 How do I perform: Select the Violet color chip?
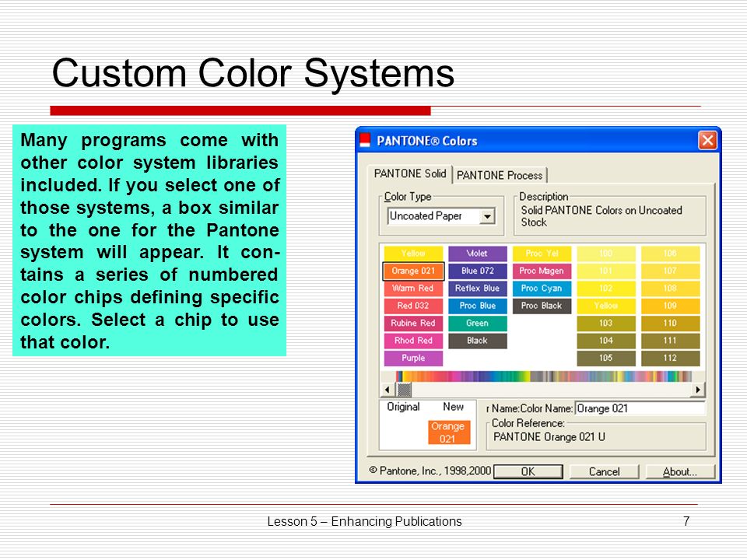coord(477,254)
